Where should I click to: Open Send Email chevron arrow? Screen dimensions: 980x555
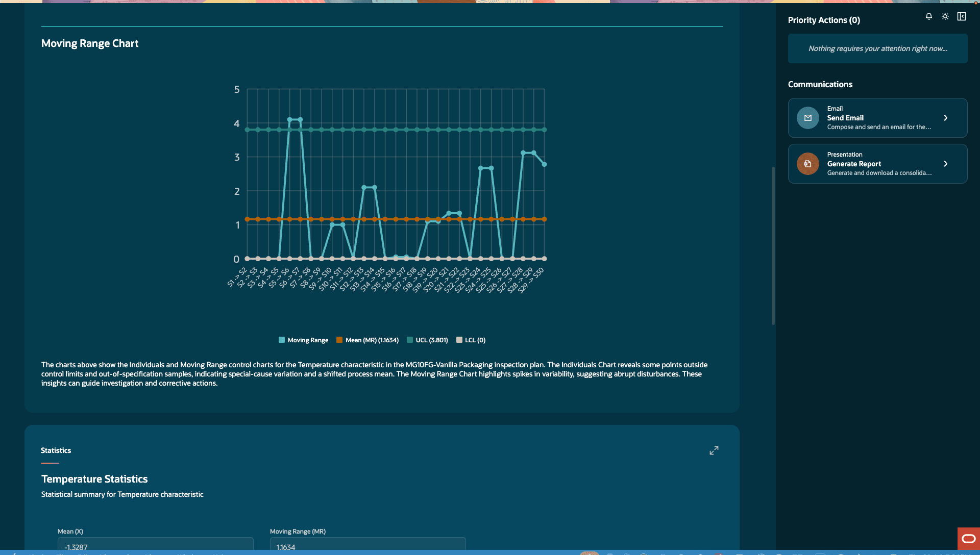(x=946, y=118)
